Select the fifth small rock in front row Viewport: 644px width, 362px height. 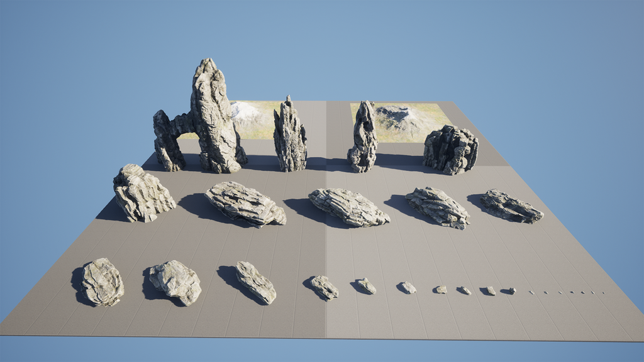(x=366, y=287)
